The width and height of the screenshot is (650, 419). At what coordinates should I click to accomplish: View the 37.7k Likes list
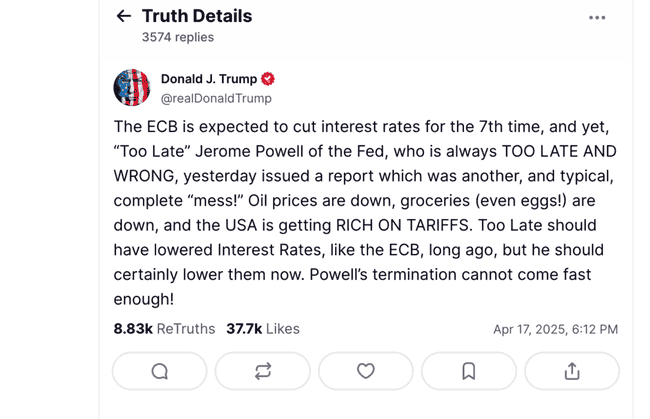coord(262,329)
